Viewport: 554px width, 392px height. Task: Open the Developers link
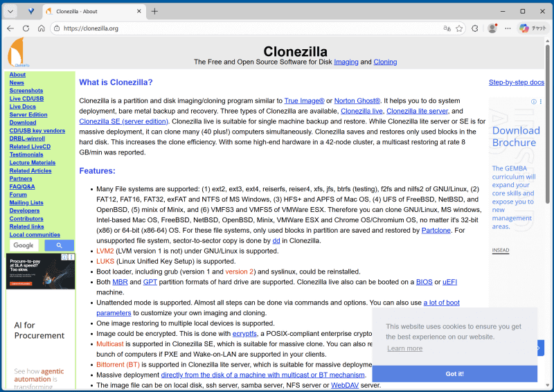coord(24,211)
